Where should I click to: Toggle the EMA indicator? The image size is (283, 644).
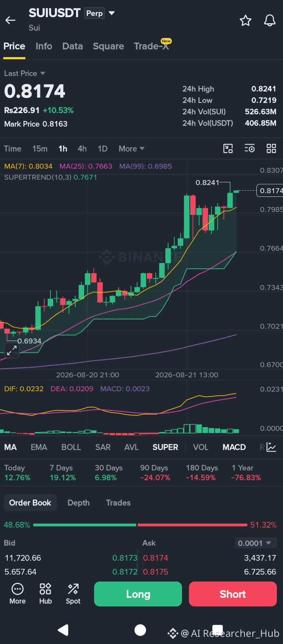click(x=39, y=447)
